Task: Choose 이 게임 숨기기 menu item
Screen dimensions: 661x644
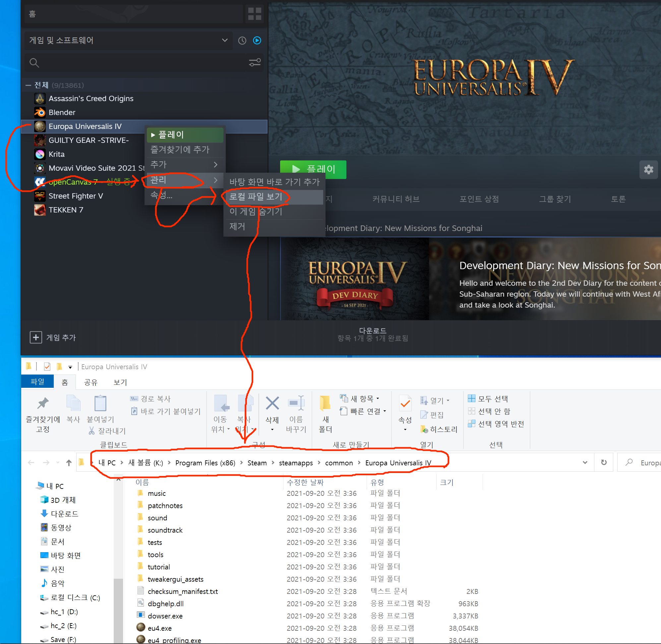Action: (x=274, y=211)
